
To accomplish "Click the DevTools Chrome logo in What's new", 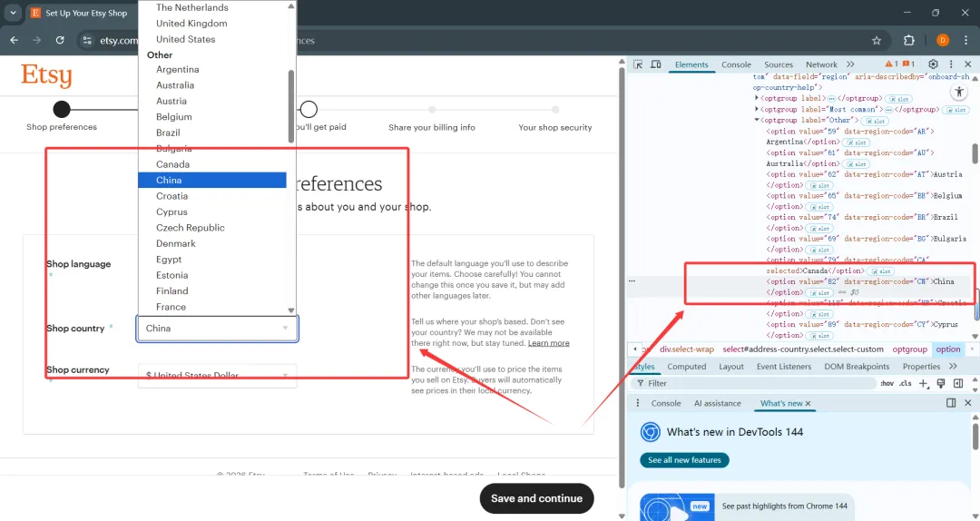I will pos(650,432).
